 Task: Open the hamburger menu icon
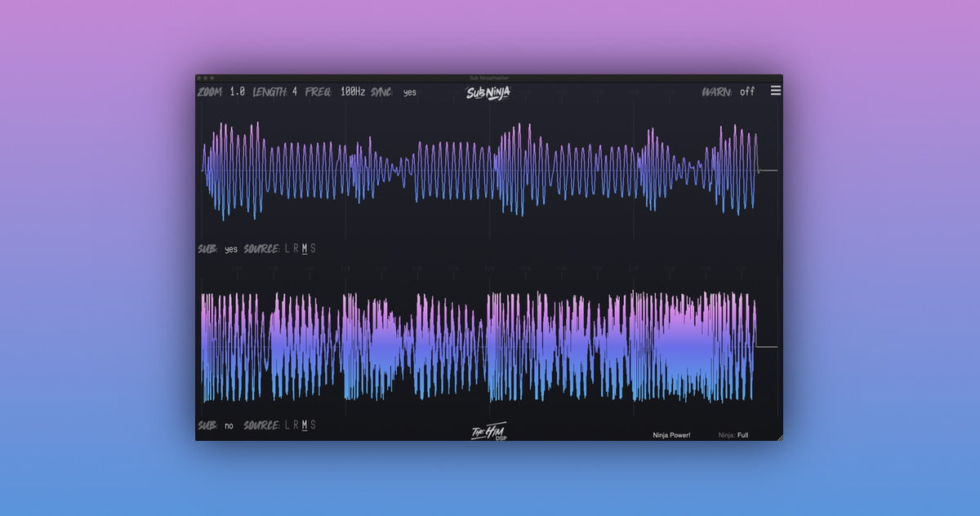(775, 91)
